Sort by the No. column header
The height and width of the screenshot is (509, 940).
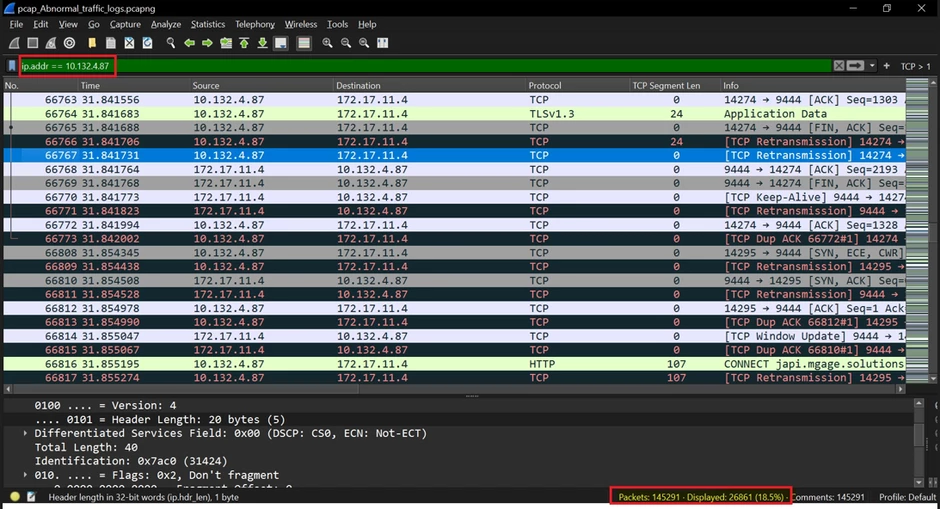pyautogui.click(x=40, y=85)
